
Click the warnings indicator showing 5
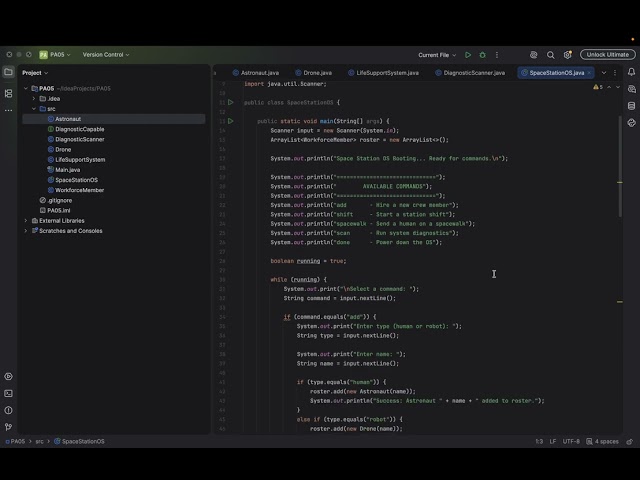point(598,87)
